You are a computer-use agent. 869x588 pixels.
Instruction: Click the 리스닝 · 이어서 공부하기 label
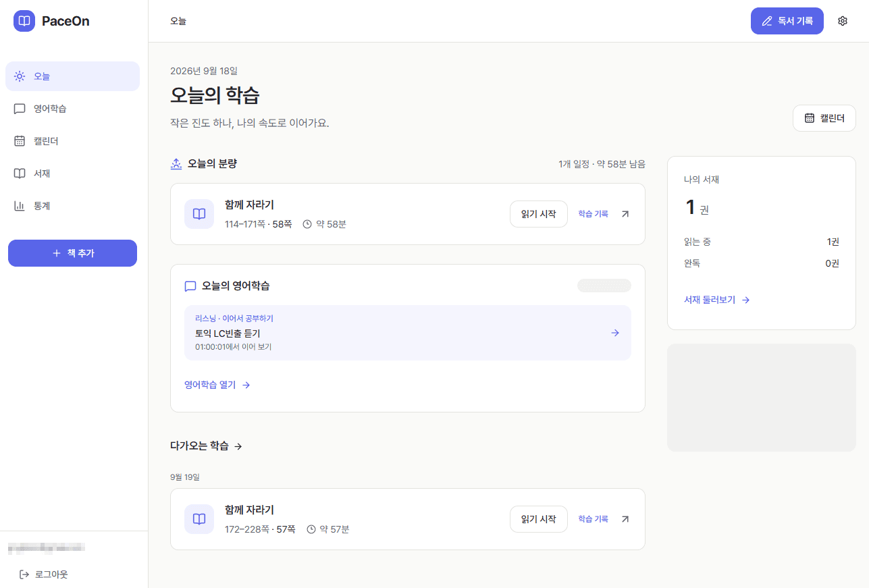pos(234,319)
